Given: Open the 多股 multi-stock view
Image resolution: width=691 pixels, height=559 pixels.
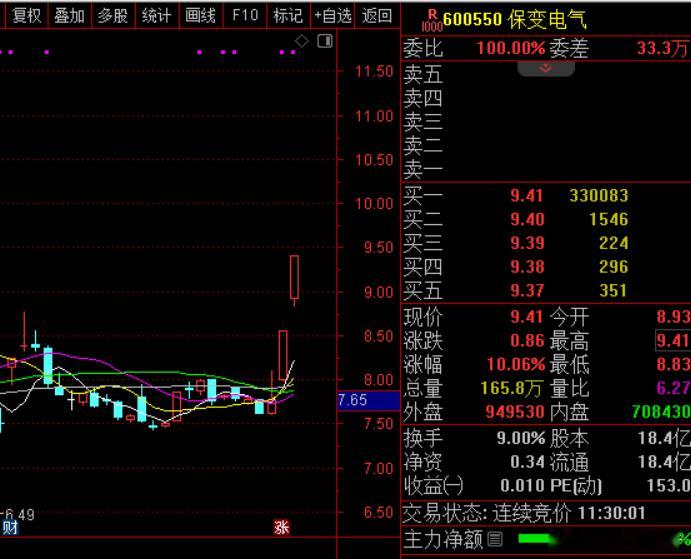Looking at the screenshot, I should [x=113, y=16].
